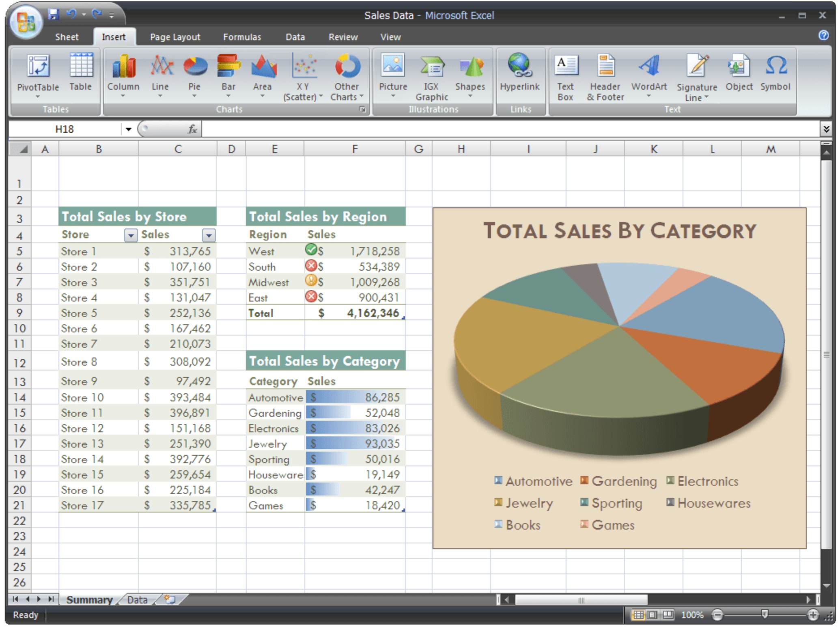Insert an Area chart

pyautogui.click(x=263, y=76)
